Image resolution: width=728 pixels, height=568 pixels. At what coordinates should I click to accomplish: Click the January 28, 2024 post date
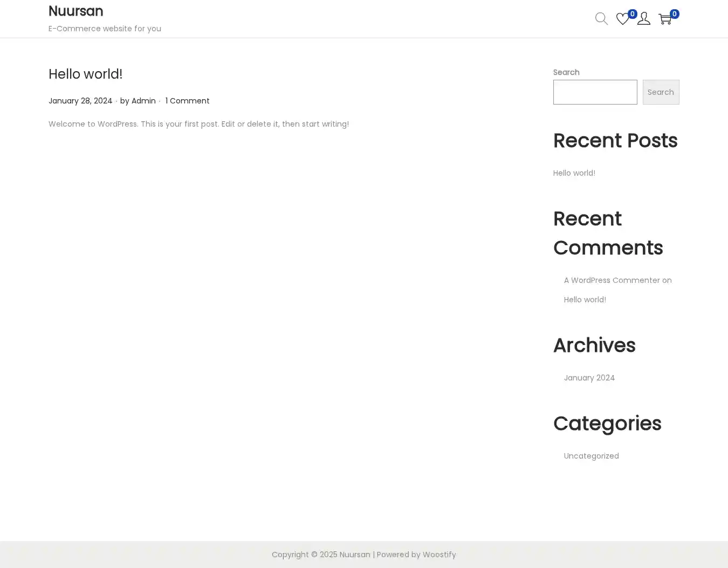click(80, 101)
